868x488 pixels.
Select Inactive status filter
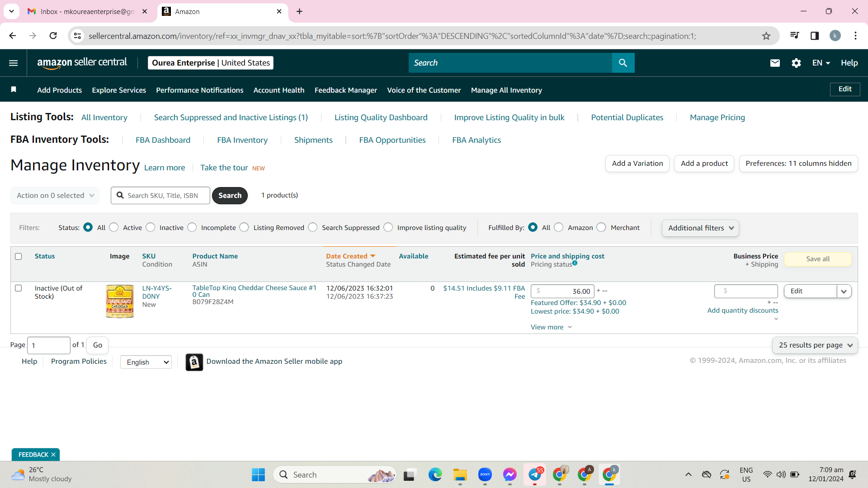151,227
